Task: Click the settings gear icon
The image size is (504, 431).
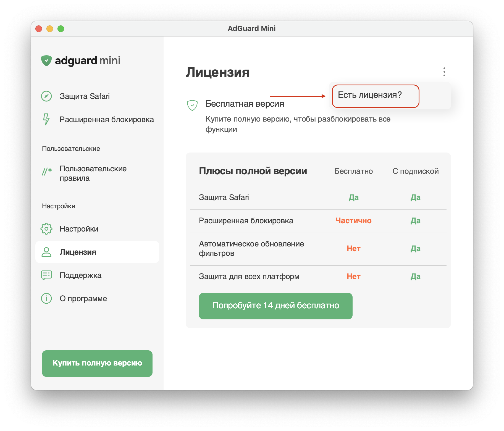Action: point(46,229)
